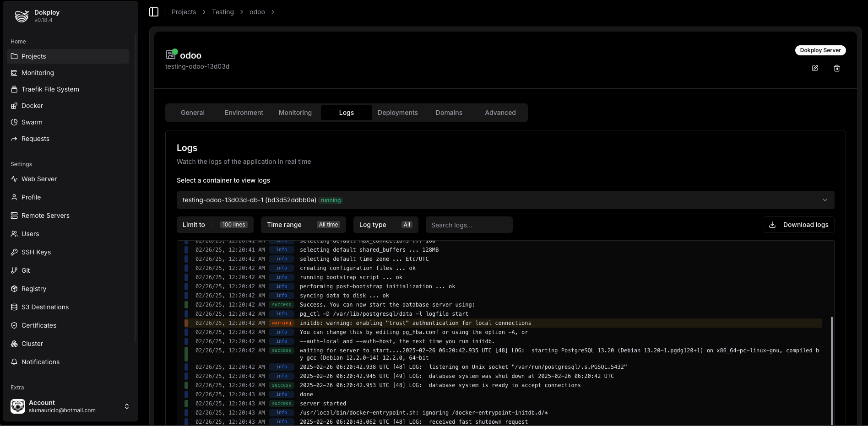This screenshot has height=426, width=868.
Task: Click the edit pencil icon for odoo
Action: tap(815, 68)
